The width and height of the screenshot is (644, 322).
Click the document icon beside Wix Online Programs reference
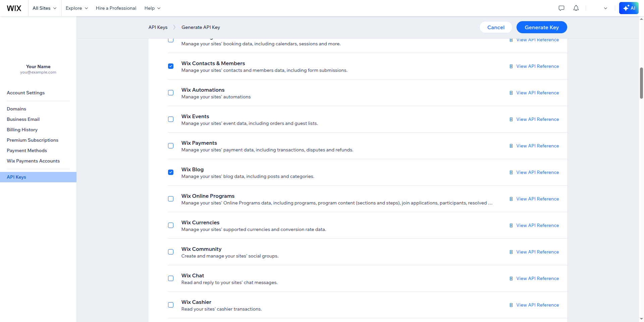[511, 199]
